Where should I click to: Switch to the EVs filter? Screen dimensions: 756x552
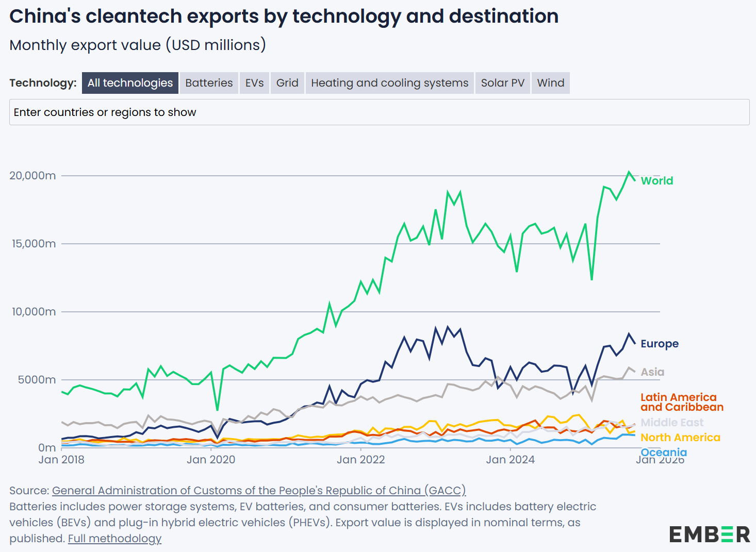pyautogui.click(x=254, y=82)
